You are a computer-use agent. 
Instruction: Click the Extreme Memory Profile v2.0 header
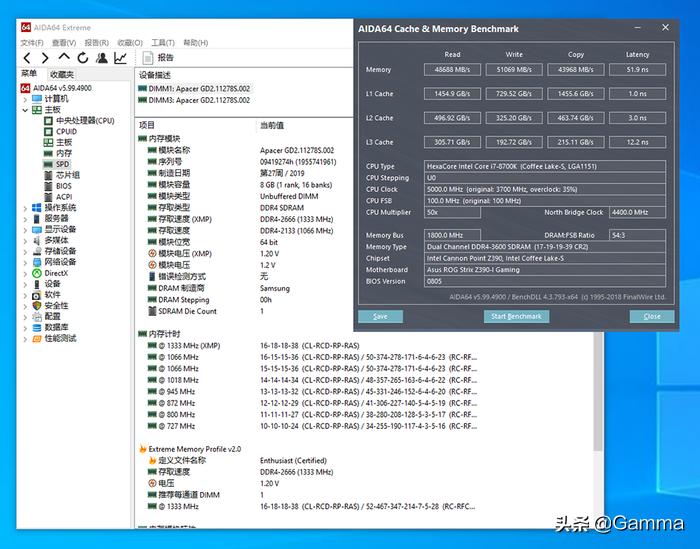(195, 449)
